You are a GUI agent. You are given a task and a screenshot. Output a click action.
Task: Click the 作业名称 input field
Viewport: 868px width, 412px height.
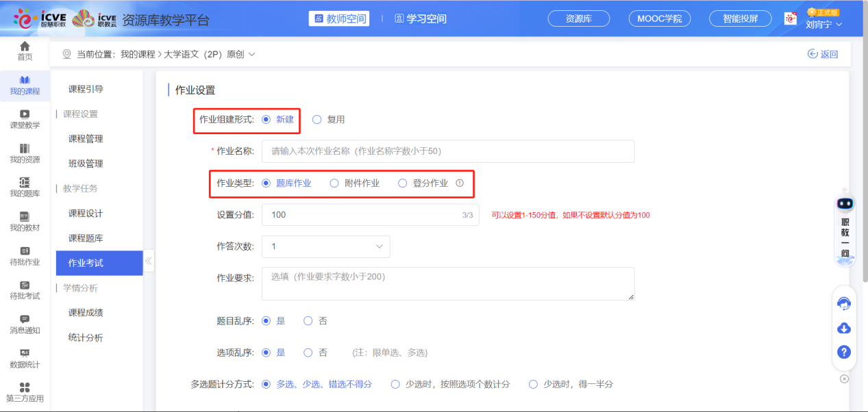[447, 151]
